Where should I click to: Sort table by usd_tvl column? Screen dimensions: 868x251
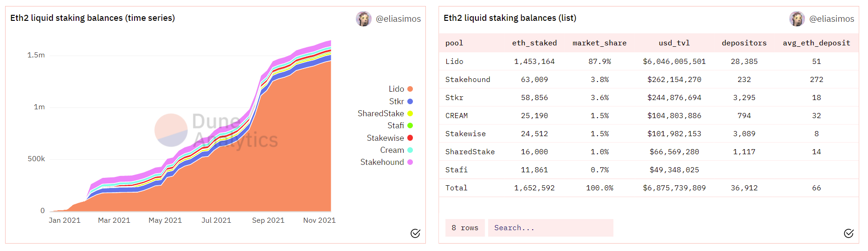[674, 43]
